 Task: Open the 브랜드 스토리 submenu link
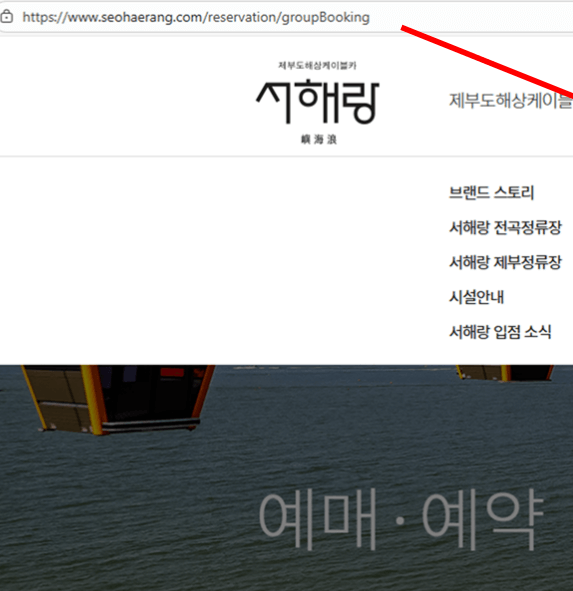pos(491,192)
